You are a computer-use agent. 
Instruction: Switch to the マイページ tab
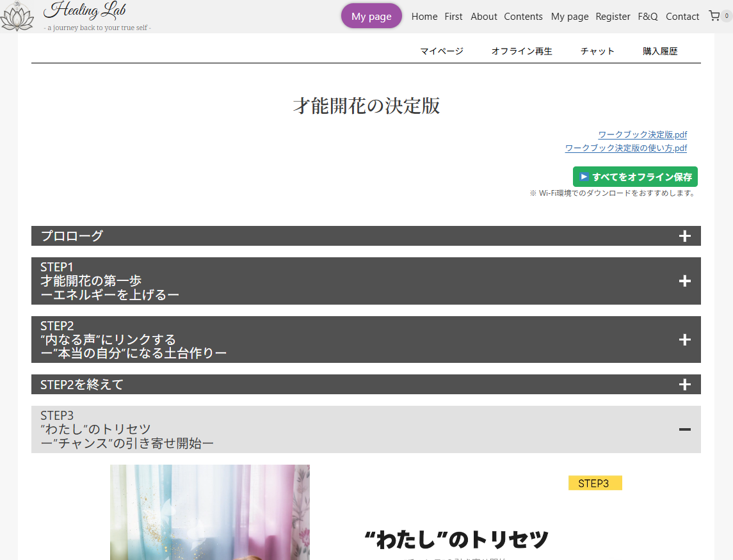point(442,51)
